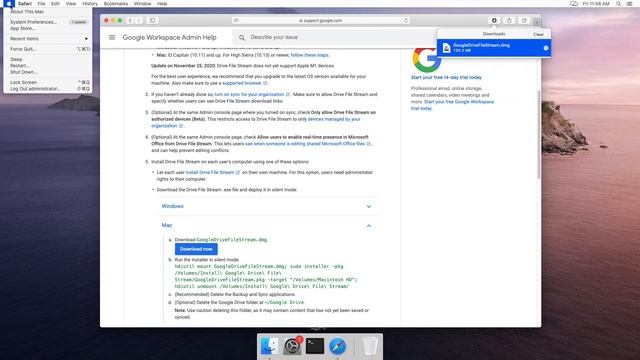Reveal GoogleDriveFileStream.dmg in Finder icon
The image size is (640, 360).
point(546,48)
